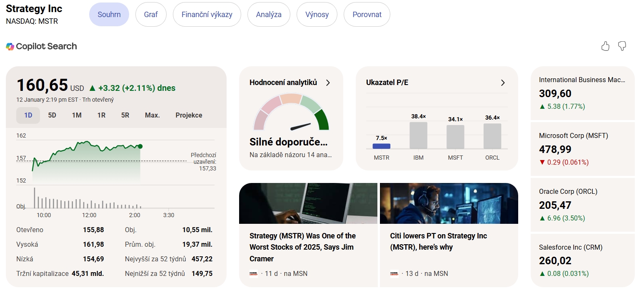Click the Otevřeno 155,88 value
Viewport: 644px width, 293px height.
coord(93,230)
